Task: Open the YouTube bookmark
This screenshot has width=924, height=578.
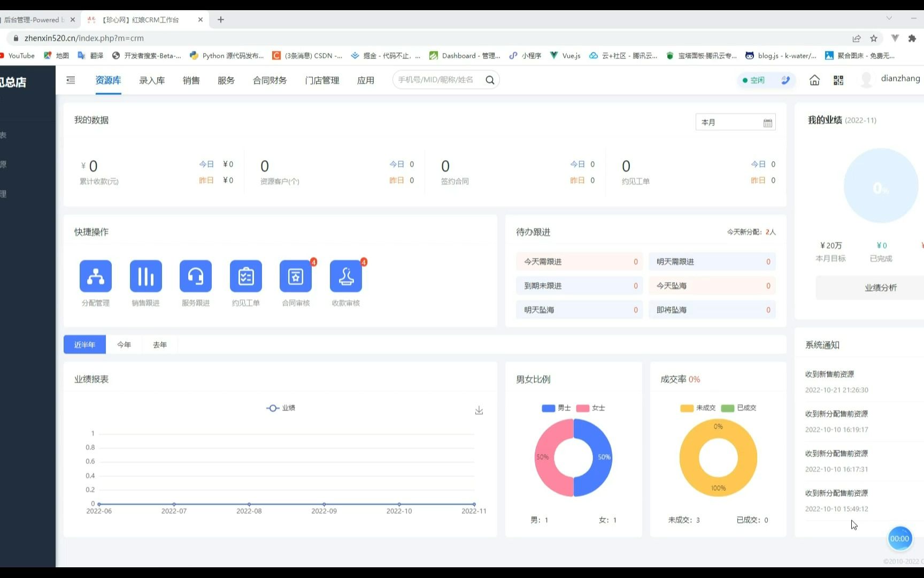Action: tap(18, 56)
